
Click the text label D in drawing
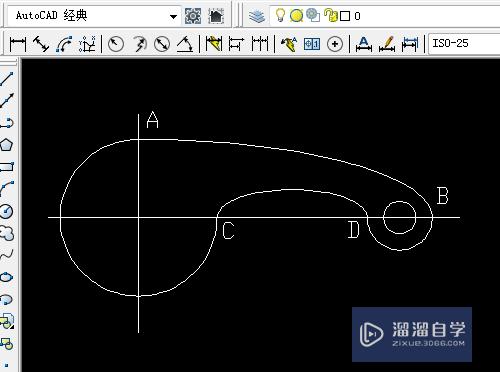pos(354,229)
